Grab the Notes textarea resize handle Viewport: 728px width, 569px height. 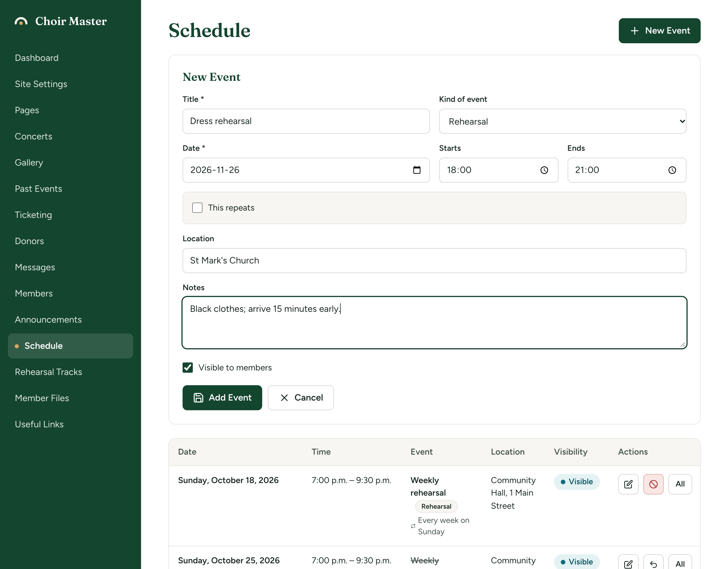pos(682,345)
